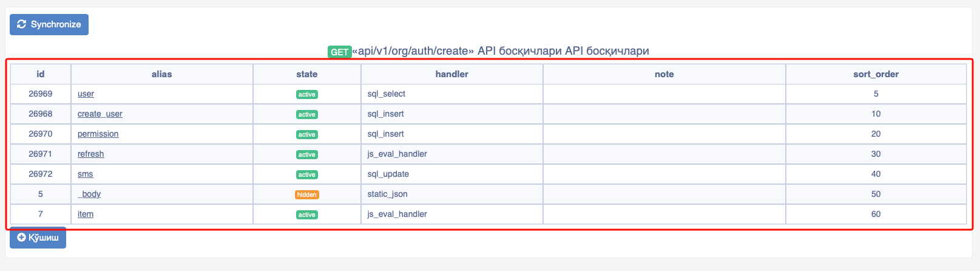Click the hidden state badge in _body row
This screenshot has height=271, width=980.
(x=307, y=194)
